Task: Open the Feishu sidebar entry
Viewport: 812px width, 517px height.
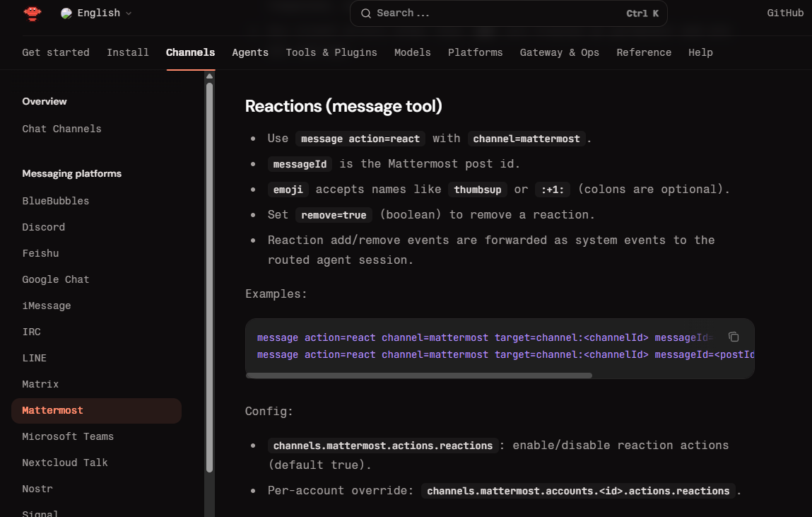Action: 40,253
